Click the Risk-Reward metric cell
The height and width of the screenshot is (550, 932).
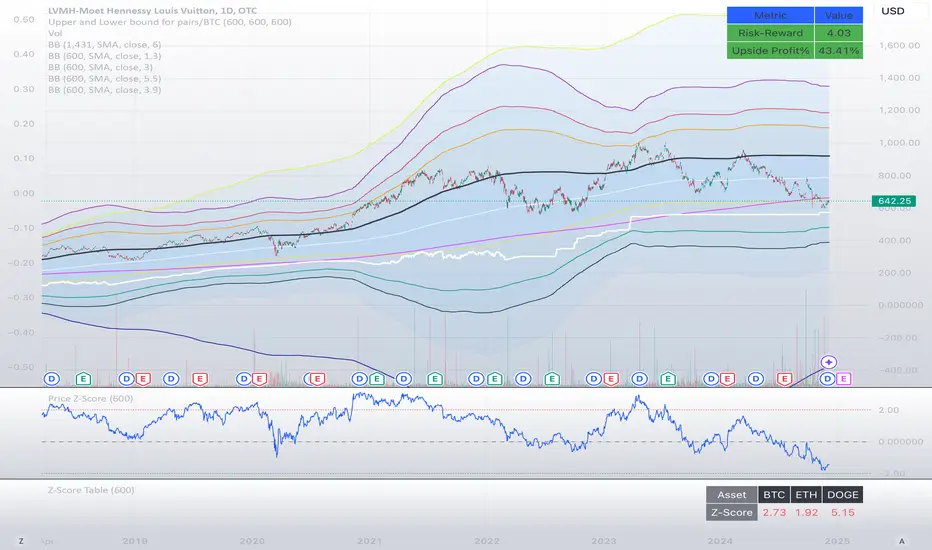click(x=770, y=33)
